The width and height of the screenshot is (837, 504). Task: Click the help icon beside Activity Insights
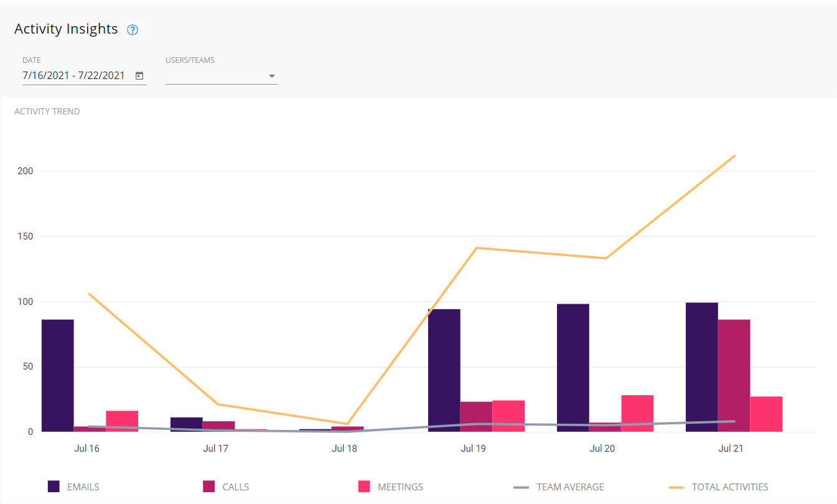click(x=132, y=30)
